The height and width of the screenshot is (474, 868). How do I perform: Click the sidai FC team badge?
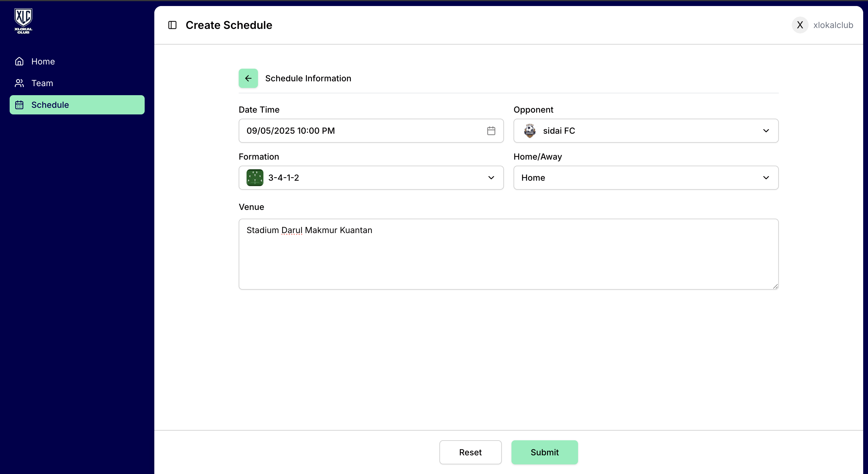click(529, 131)
